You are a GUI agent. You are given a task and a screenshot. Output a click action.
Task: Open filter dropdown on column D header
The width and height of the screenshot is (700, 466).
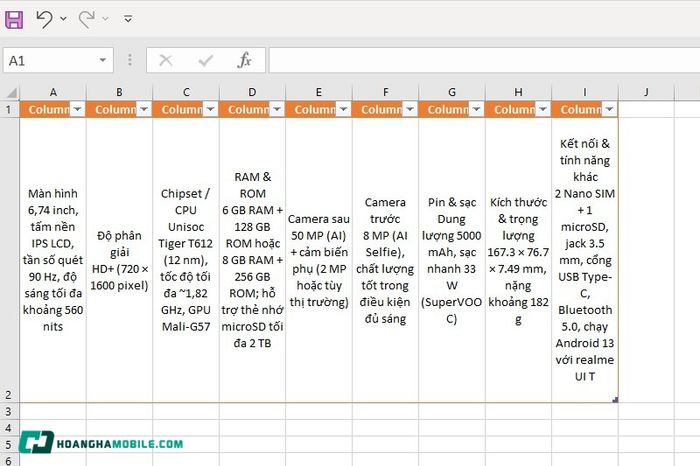pos(277,109)
